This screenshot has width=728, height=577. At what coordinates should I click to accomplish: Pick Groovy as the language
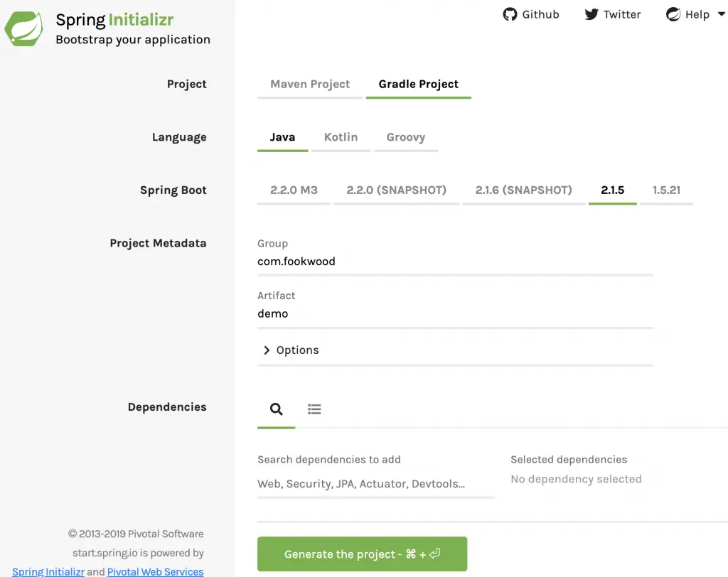coord(406,137)
